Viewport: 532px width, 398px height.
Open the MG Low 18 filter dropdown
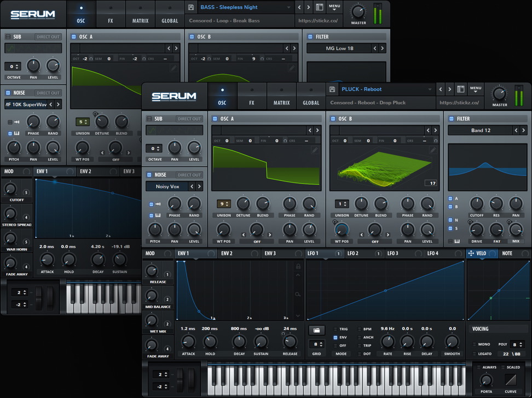click(339, 48)
